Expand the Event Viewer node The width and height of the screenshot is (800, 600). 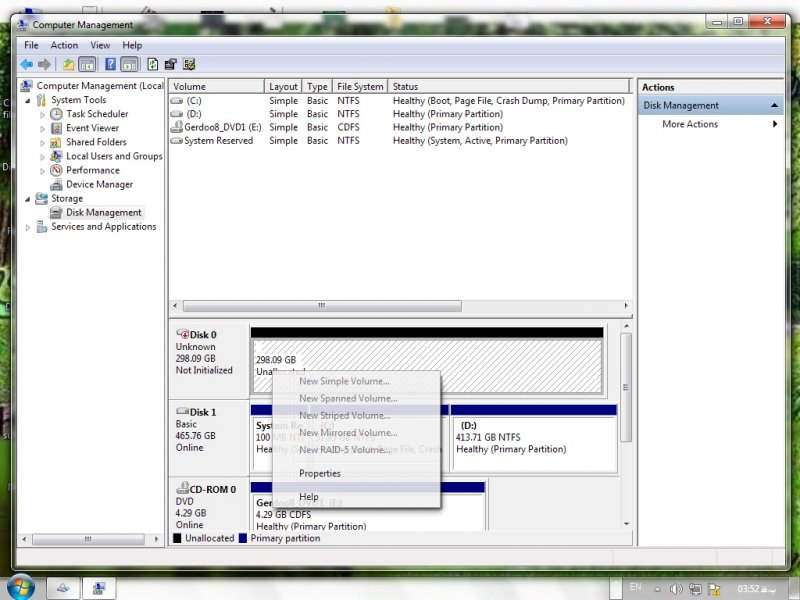42,129
